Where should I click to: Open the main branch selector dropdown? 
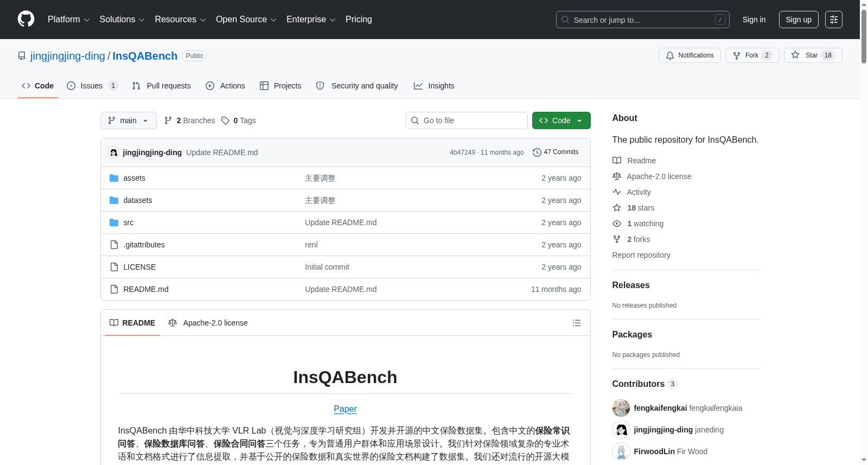click(x=129, y=120)
